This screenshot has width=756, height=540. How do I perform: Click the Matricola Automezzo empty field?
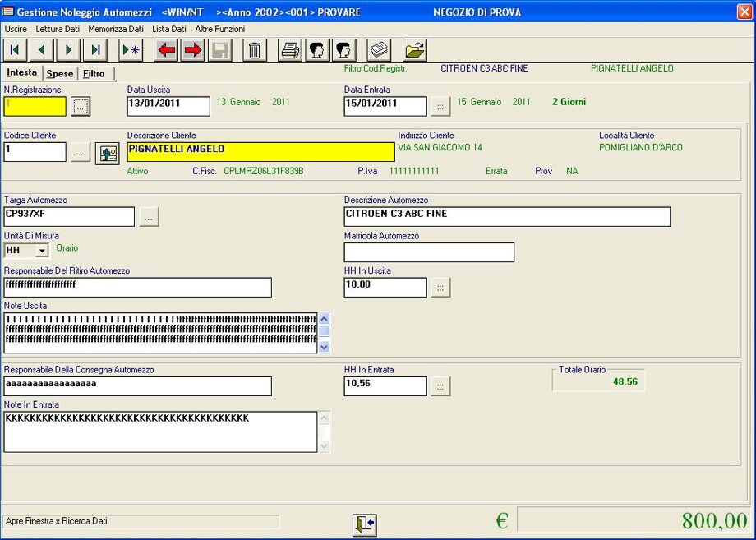(x=429, y=252)
